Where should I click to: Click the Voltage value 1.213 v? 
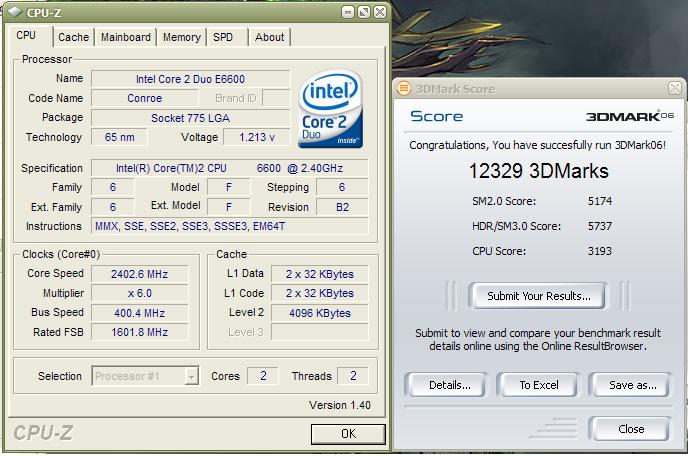[257, 137]
